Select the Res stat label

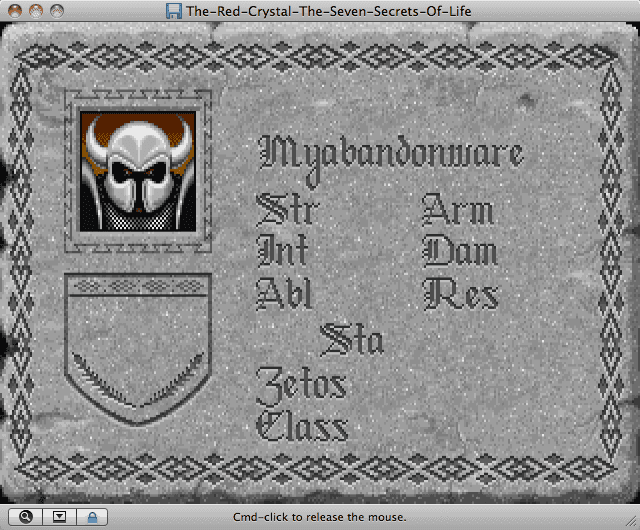click(x=461, y=293)
